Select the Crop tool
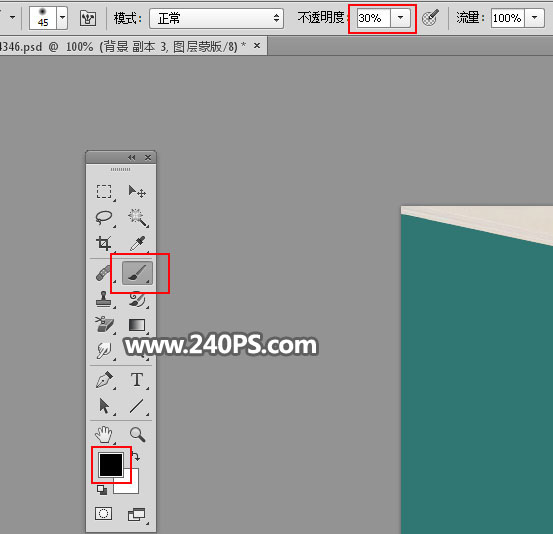Image resolution: width=553 pixels, height=534 pixels. tap(104, 243)
